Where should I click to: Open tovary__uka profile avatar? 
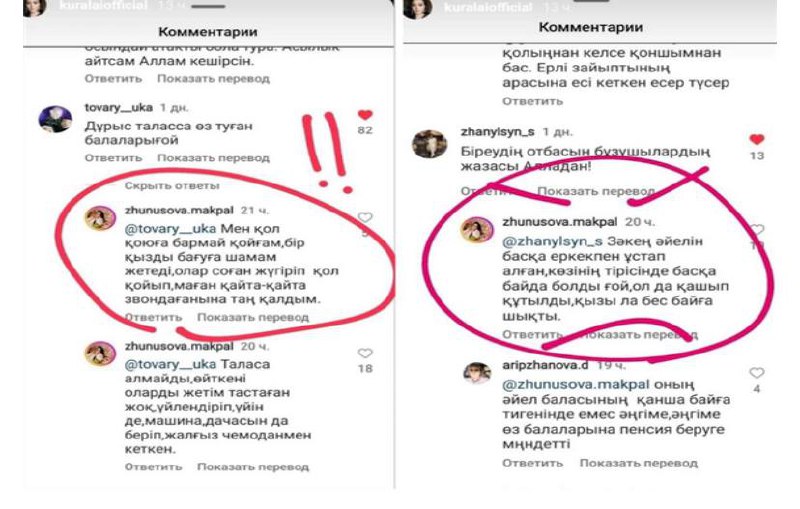pos(55,119)
